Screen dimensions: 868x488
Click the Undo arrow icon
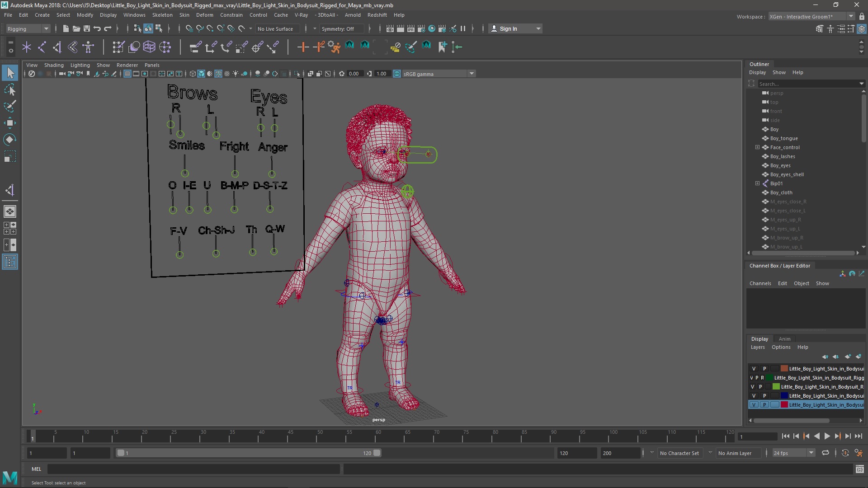[x=97, y=28]
